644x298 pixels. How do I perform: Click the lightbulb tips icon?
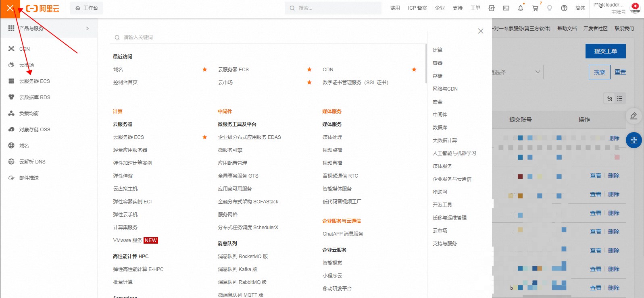coord(550,8)
